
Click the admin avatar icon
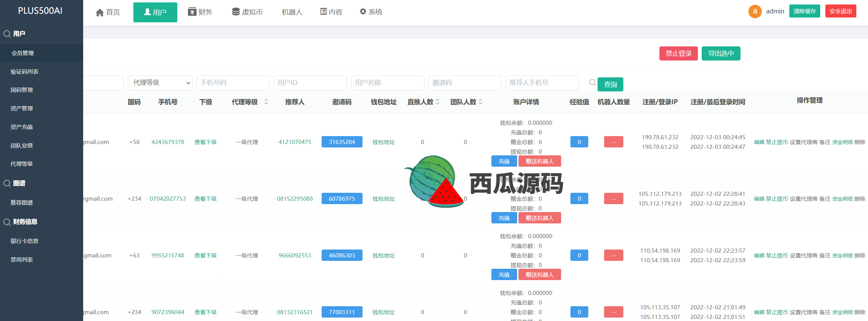click(755, 11)
